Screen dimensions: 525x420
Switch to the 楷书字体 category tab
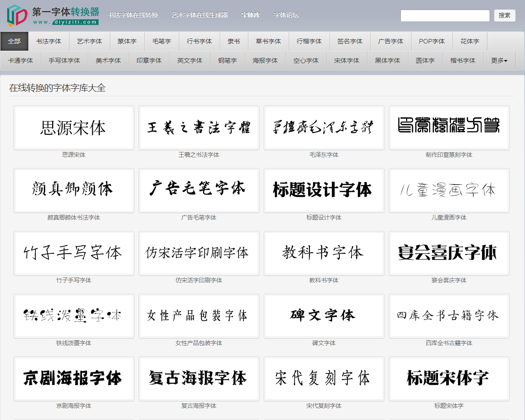coord(463,60)
